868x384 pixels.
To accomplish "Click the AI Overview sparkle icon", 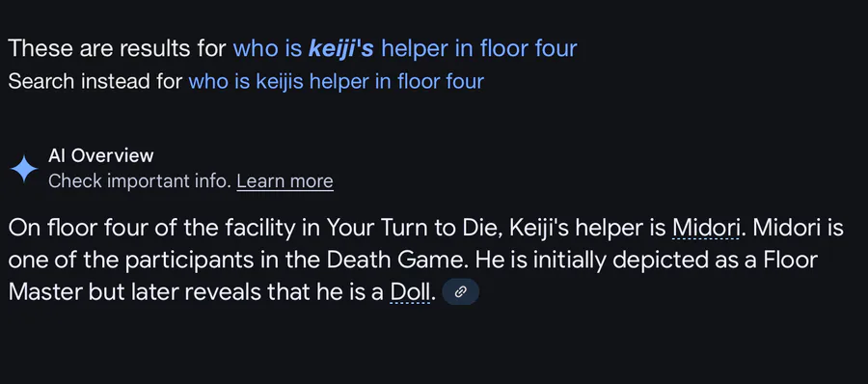I will 24,169.
